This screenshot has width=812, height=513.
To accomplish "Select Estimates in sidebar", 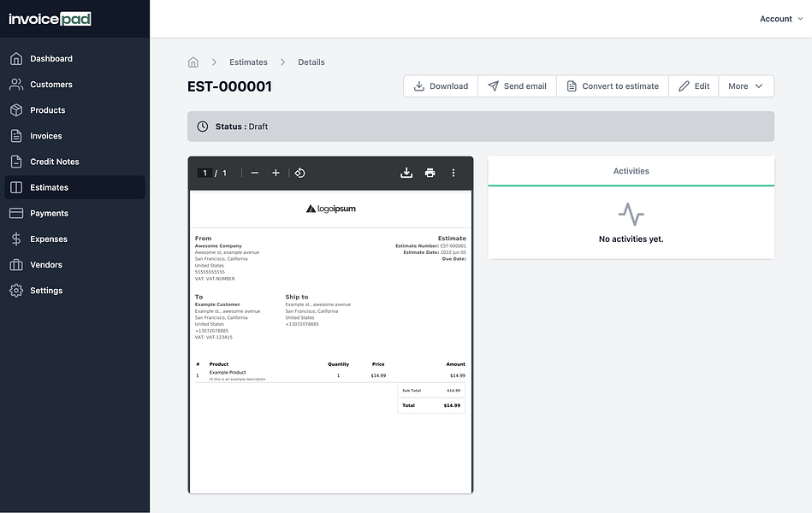I will click(x=75, y=187).
